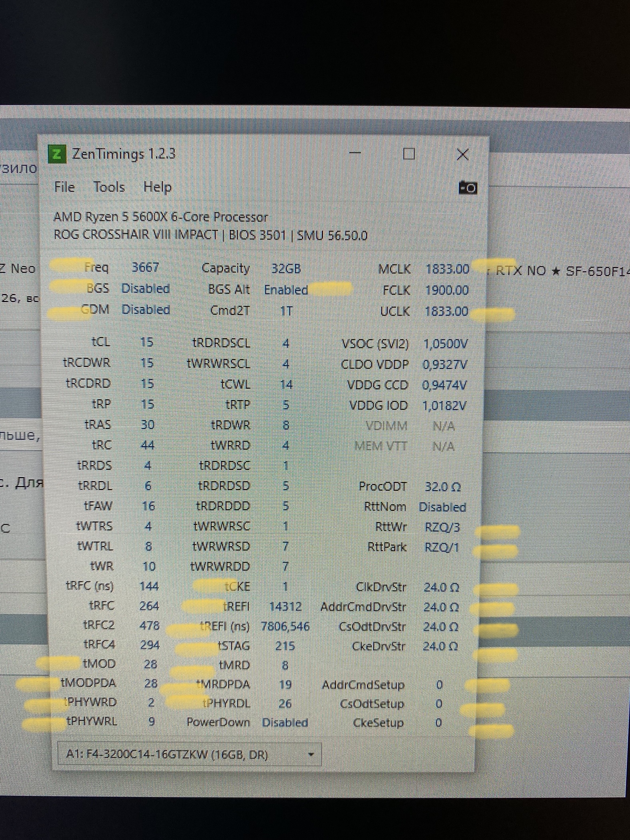Click the CkeSetup label
Image resolution: width=630 pixels, height=840 pixels.
[x=379, y=723]
